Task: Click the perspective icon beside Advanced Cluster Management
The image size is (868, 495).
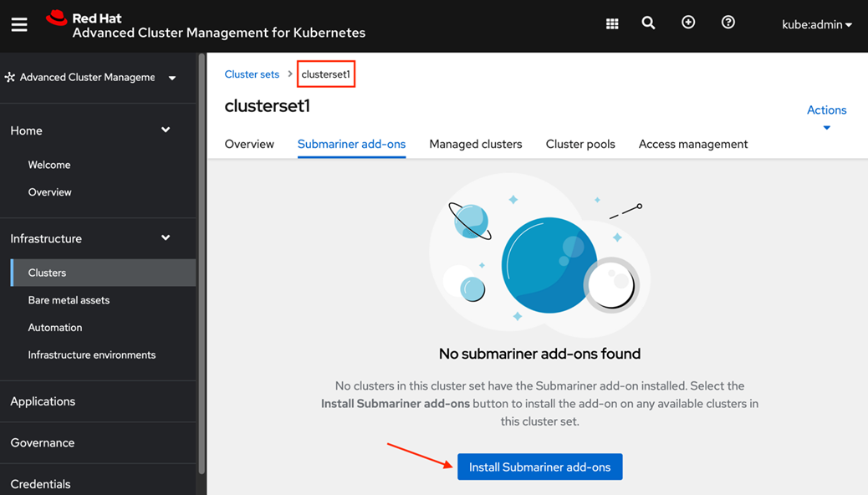Action: [10, 77]
